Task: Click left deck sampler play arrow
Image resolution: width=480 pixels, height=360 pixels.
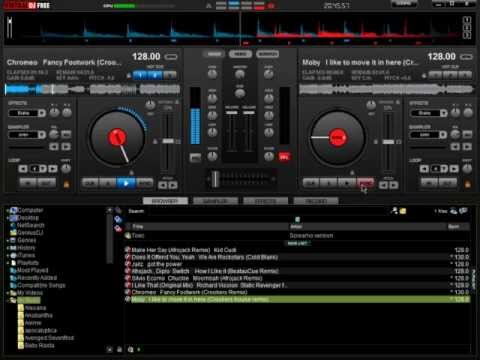Action: pos(66,147)
